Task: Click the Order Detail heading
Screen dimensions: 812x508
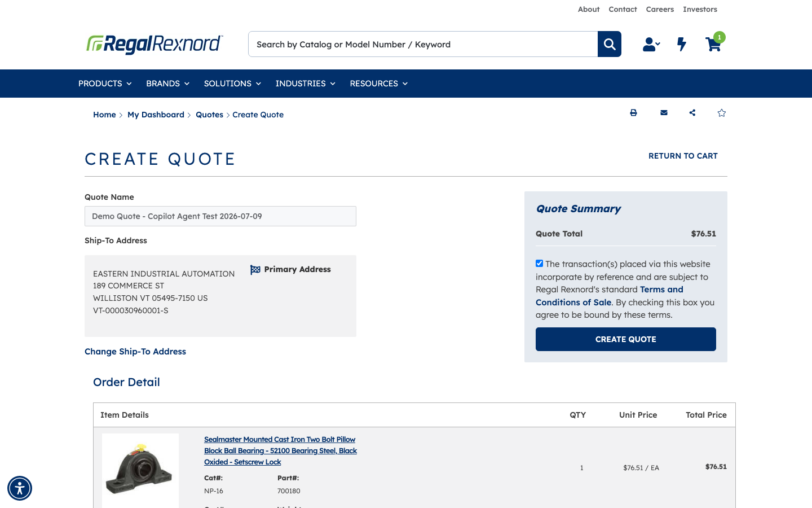Action: pyautogui.click(x=126, y=382)
